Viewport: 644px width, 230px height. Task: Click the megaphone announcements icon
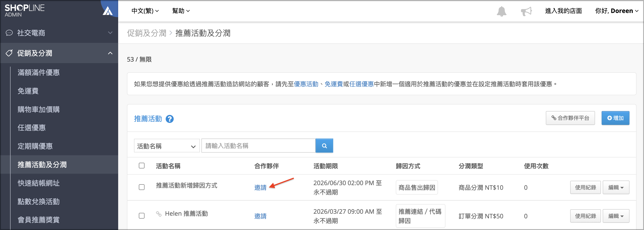(526, 11)
